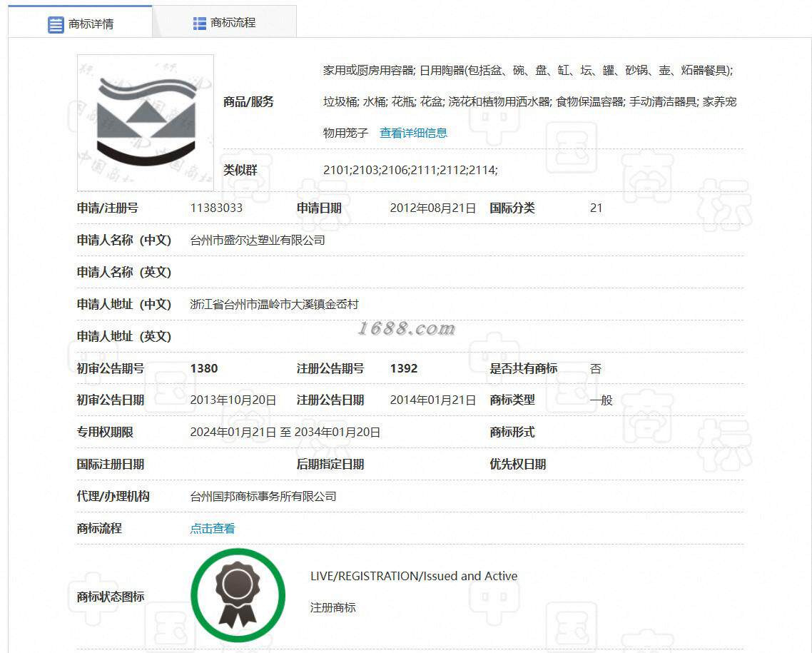Click the 类似群 label
Viewport: 812px width, 653px height.
pos(240,170)
